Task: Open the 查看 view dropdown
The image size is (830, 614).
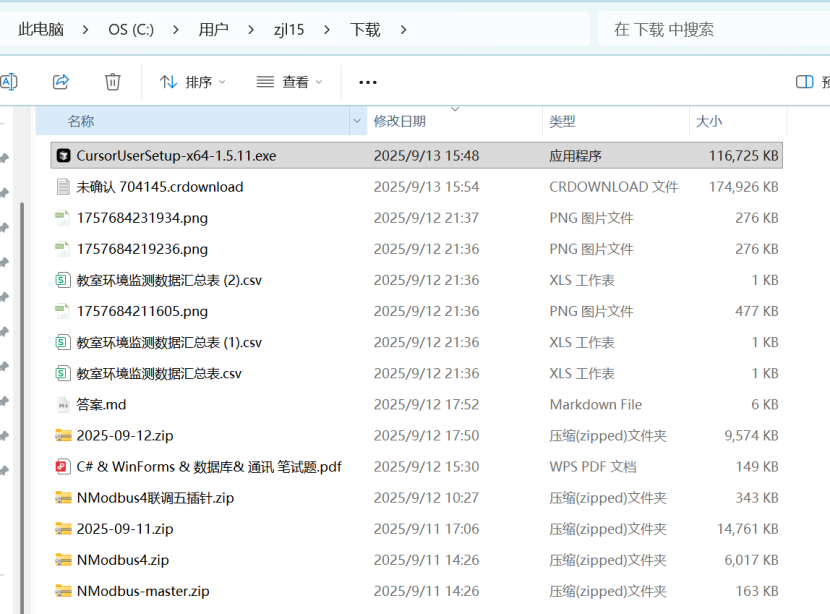Action: click(290, 82)
